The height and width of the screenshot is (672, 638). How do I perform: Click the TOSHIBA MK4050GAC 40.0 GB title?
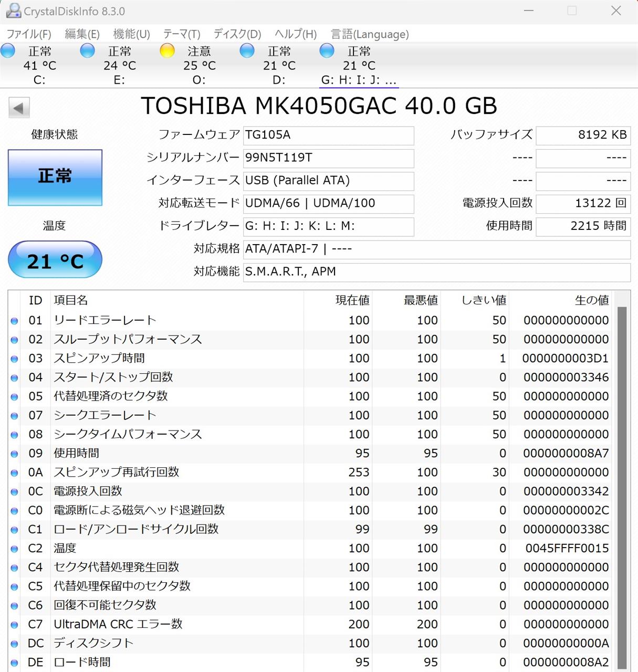[319, 106]
